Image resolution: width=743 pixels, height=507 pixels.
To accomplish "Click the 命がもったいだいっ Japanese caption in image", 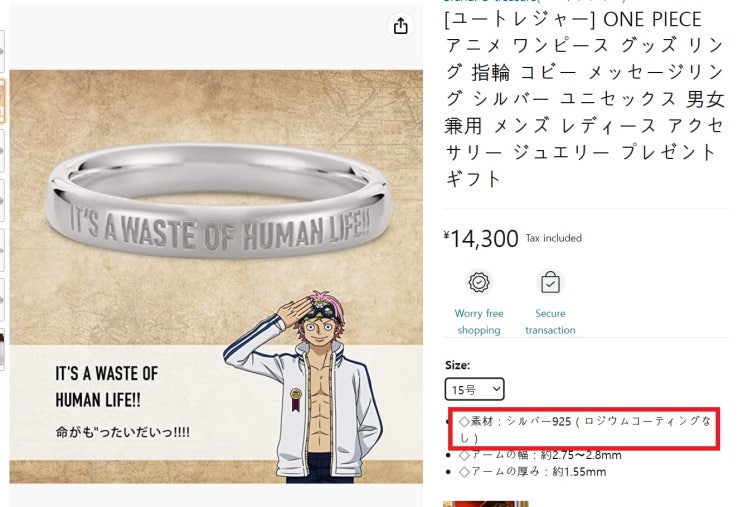I will coord(123,432).
